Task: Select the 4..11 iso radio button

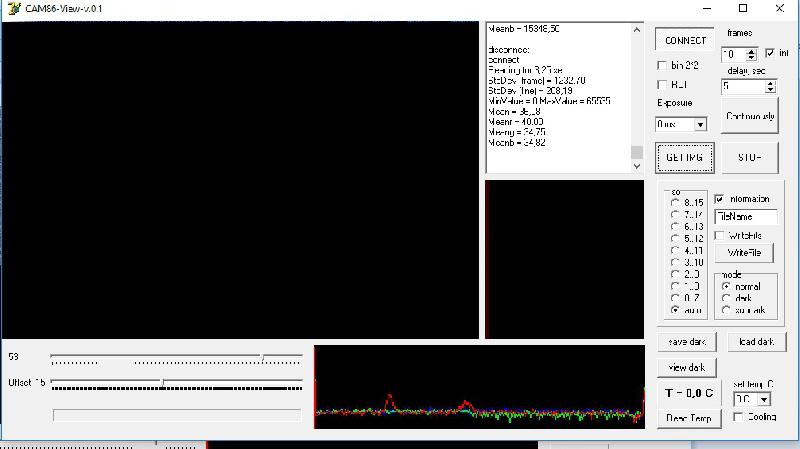Action: (x=675, y=251)
